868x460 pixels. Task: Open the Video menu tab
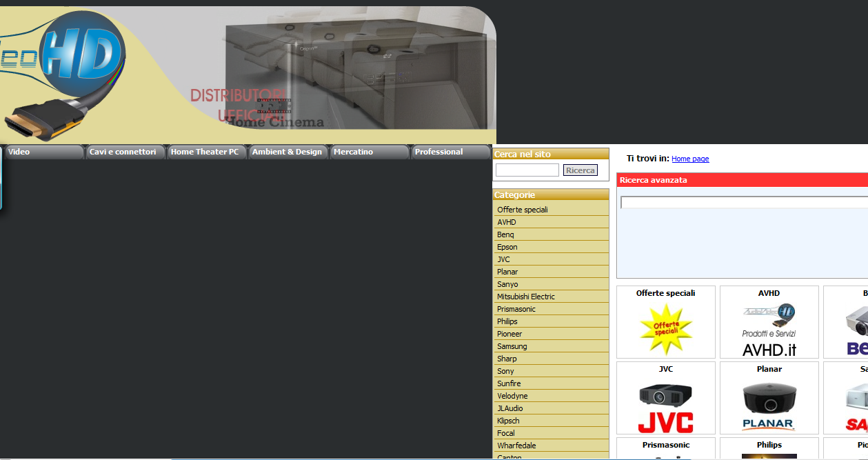coord(43,152)
